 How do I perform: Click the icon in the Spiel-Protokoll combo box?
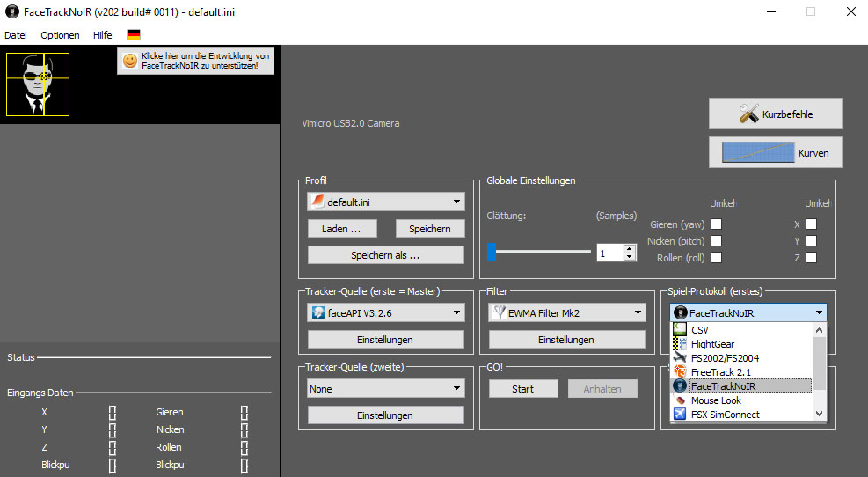point(681,312)
